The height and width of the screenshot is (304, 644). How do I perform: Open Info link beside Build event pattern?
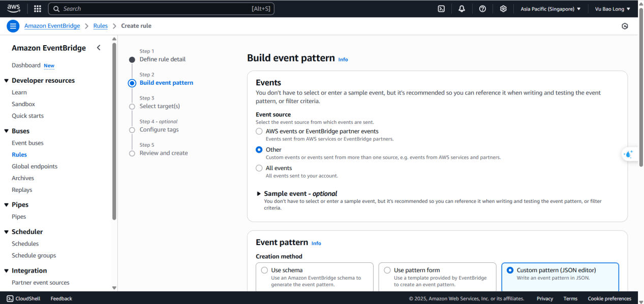(343, 59)
